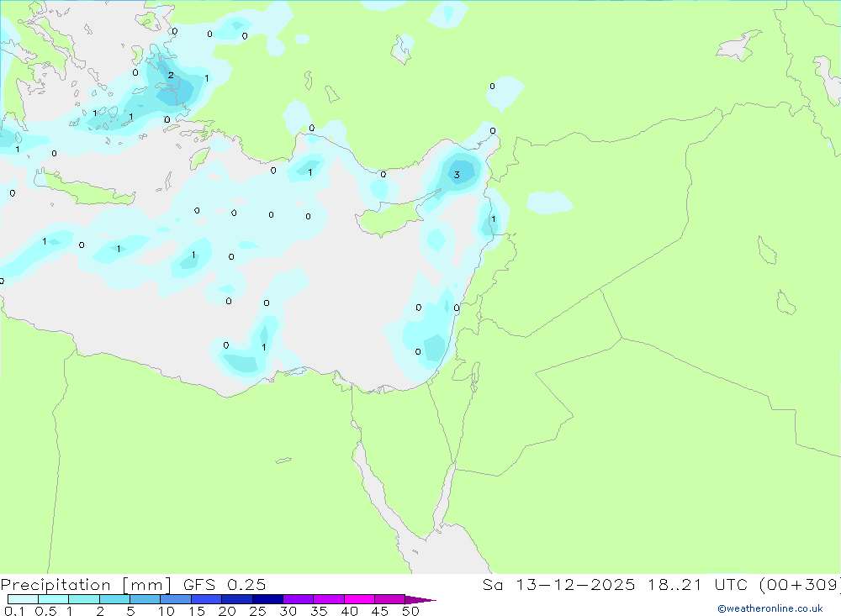
Task: Click the "Sa 13-12-2025" date text
Action: click(x=558, y=584)
